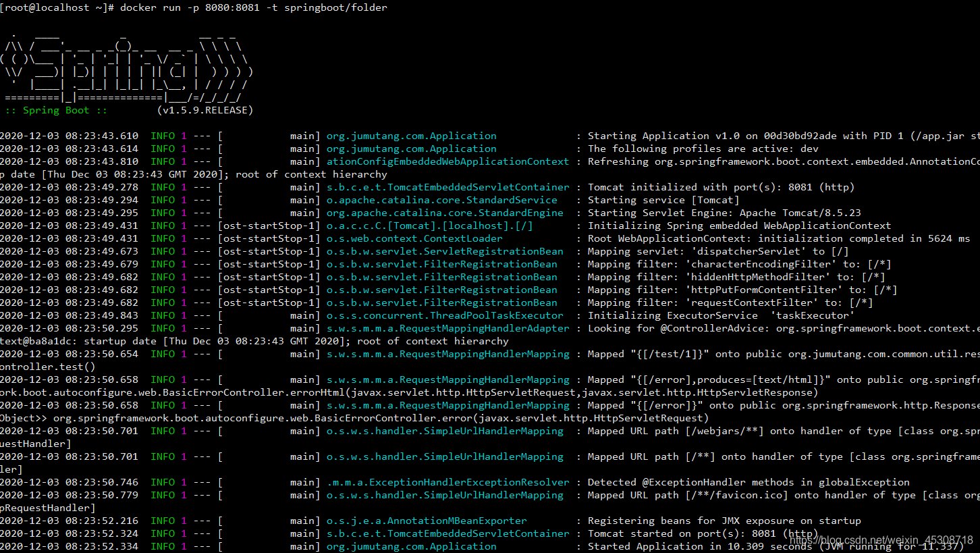Click logger s.w.s.m.m.a.RequestMappingHandlerAdapter
Image resolution: width=980 pixels, height=553 pixels.
point(448,328)
